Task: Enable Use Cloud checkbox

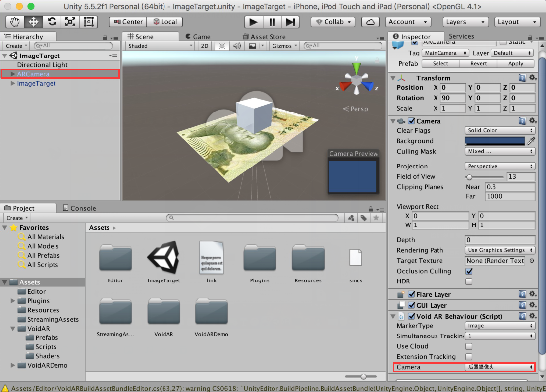Action: pos(469,346)
